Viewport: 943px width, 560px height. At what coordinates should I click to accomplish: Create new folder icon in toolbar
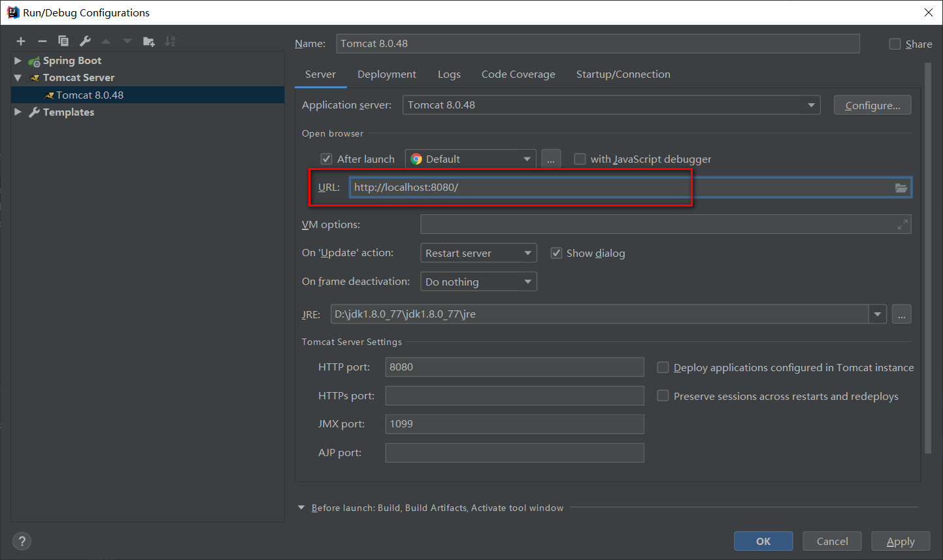pos(149,41)
